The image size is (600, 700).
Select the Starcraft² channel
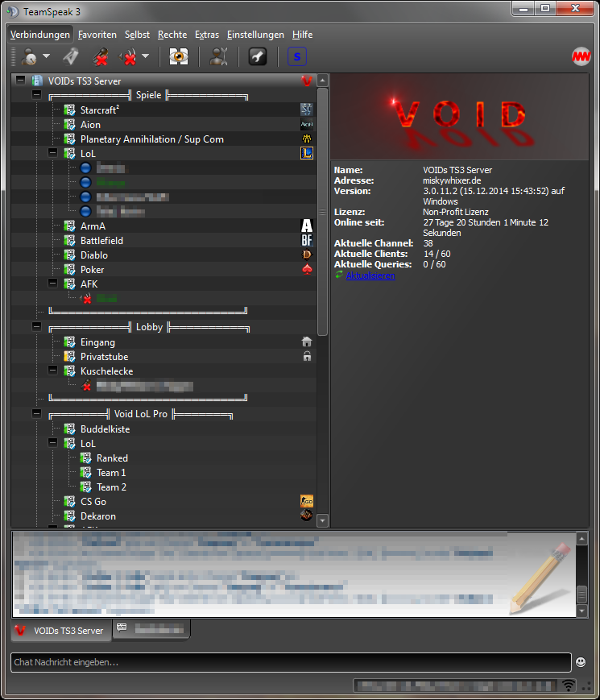coord(100,110)
